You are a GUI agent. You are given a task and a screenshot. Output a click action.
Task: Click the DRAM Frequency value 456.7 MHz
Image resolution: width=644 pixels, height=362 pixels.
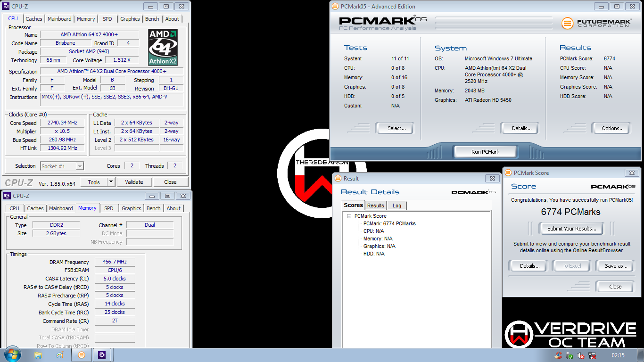coord(115,262)
